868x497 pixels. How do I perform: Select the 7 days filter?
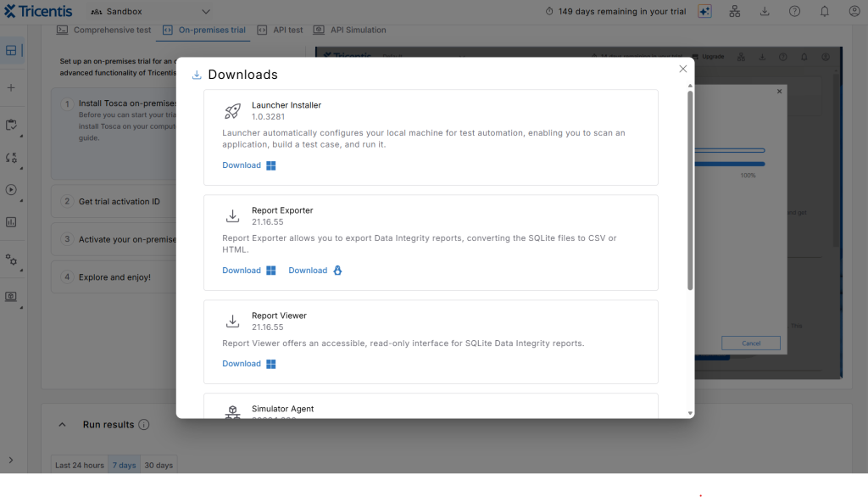pyautogui.click(x=124, y=465)
